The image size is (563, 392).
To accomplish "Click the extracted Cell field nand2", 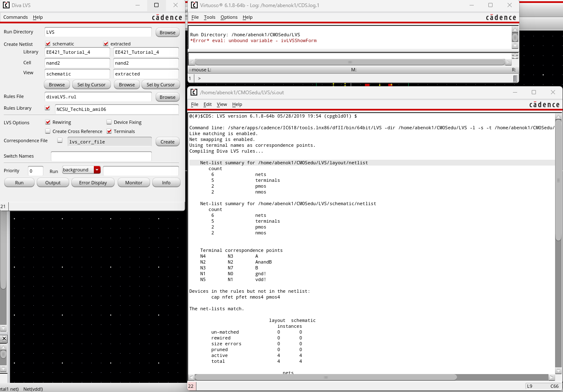I will coord(146,63).
